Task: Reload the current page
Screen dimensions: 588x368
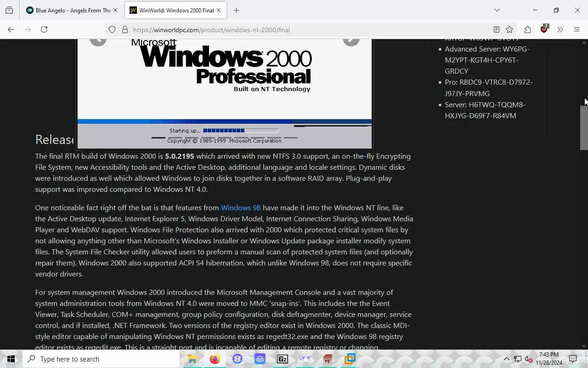Action: point(44,29)
